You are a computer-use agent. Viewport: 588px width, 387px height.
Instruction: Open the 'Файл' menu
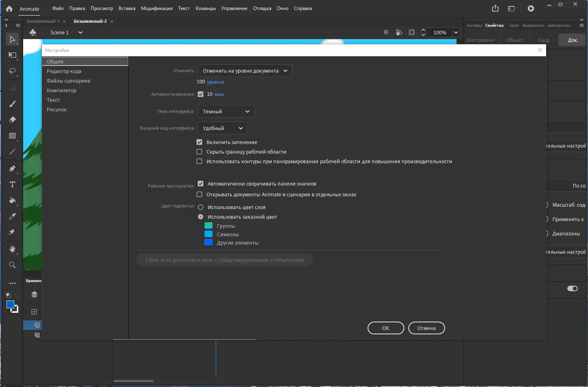point(58,8)
